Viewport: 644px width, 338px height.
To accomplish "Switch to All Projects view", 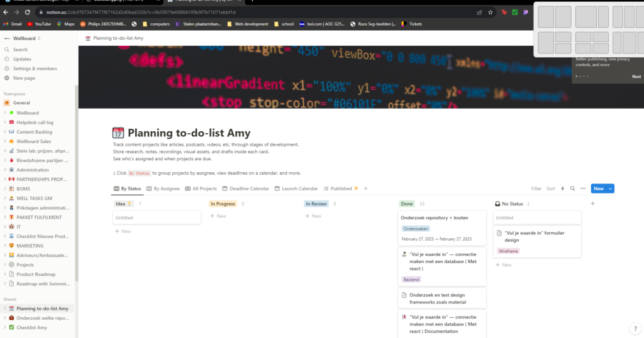I will click(201, 188).
